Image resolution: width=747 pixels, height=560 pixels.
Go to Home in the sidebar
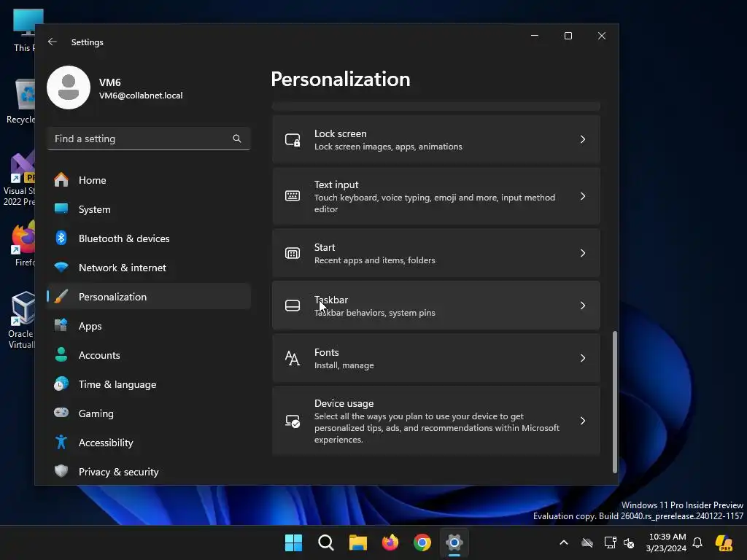149,180
